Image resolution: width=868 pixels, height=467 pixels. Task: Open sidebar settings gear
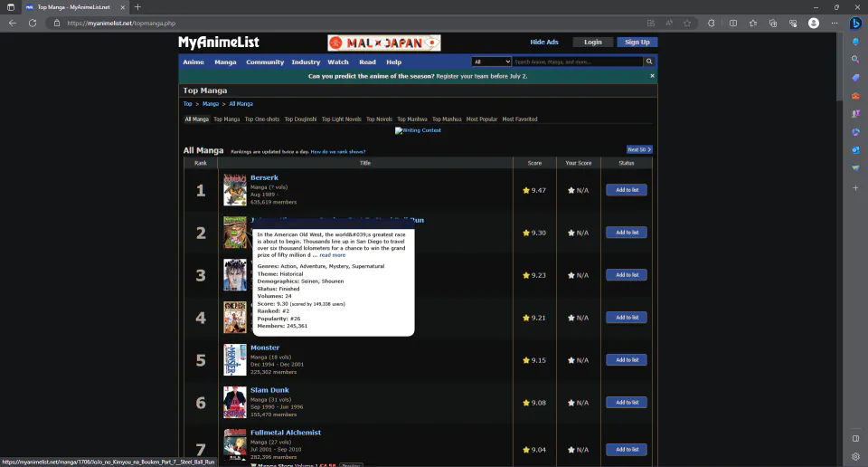point(855,456)
